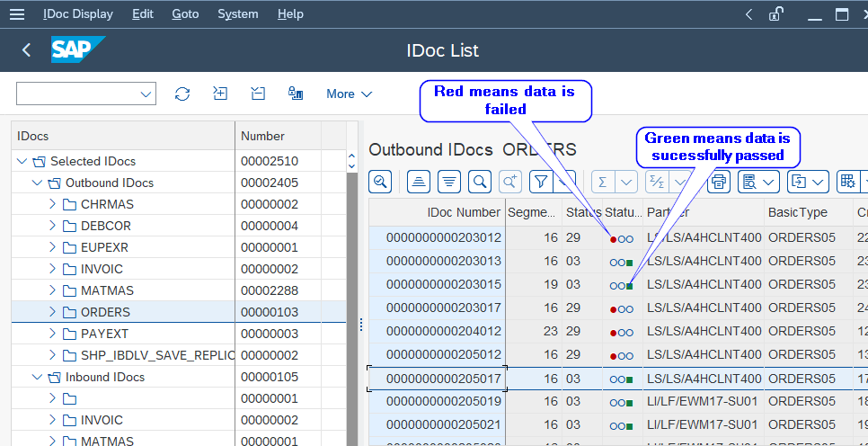Open the Goto menu
The width and height of the screenshot is (868, 446).
click(185, 13)
